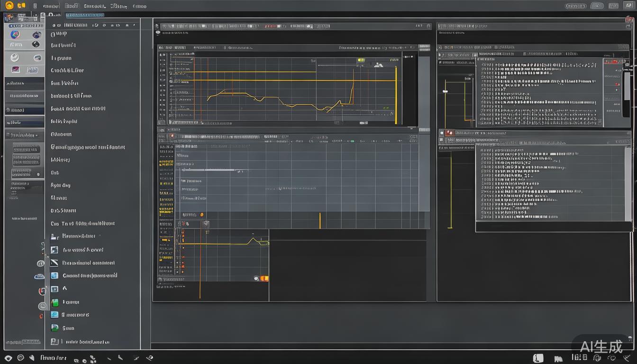Select the landscape thumbnail icon near list bottom

coord(55,328)
